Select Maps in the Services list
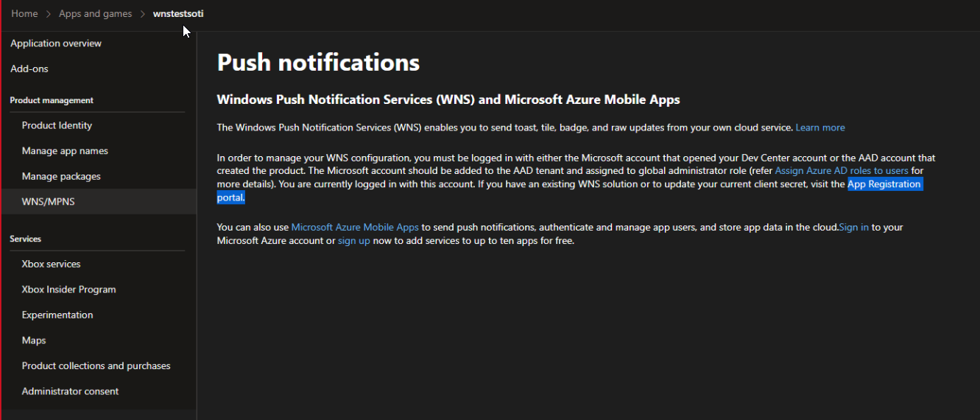 coord(34,340)
